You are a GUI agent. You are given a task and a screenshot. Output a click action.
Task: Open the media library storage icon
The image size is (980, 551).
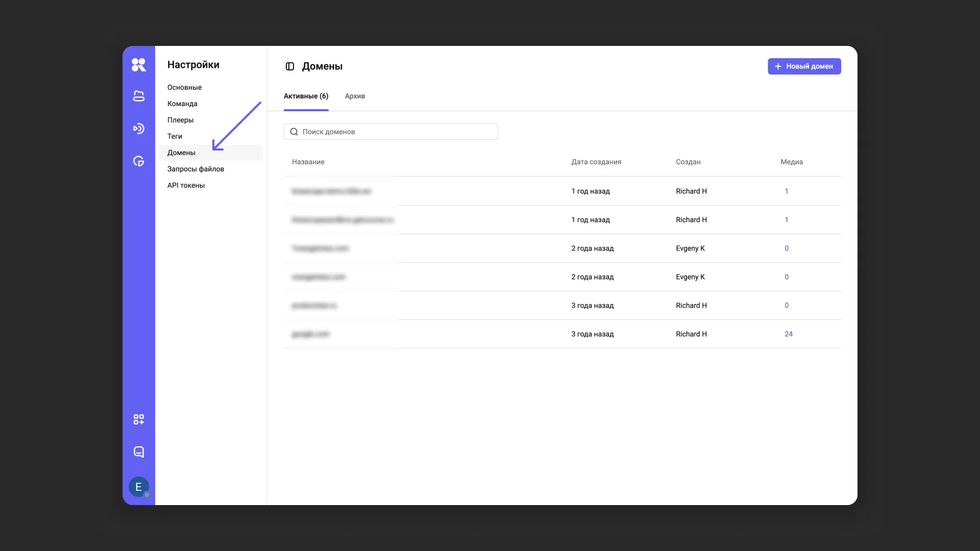click(x=138, y=96)
